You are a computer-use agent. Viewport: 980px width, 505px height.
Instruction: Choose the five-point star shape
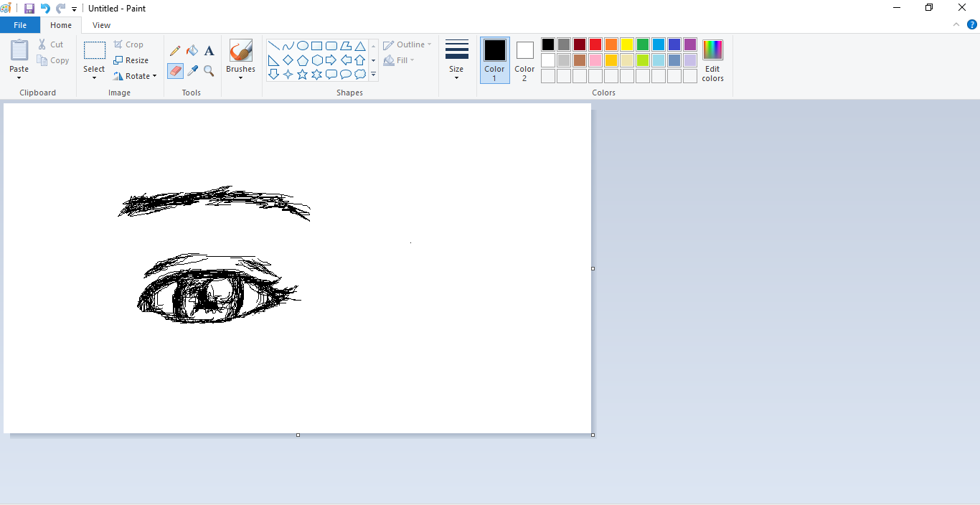coord(302,75)
